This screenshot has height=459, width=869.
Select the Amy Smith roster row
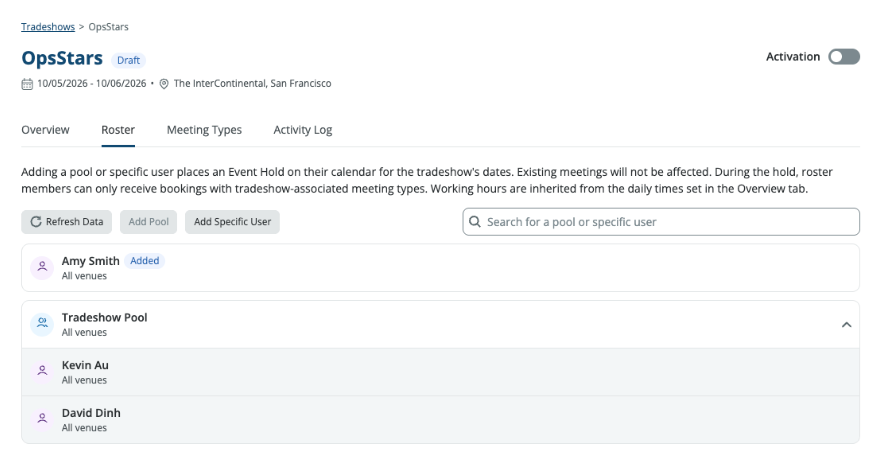click(x=441, y=268)
